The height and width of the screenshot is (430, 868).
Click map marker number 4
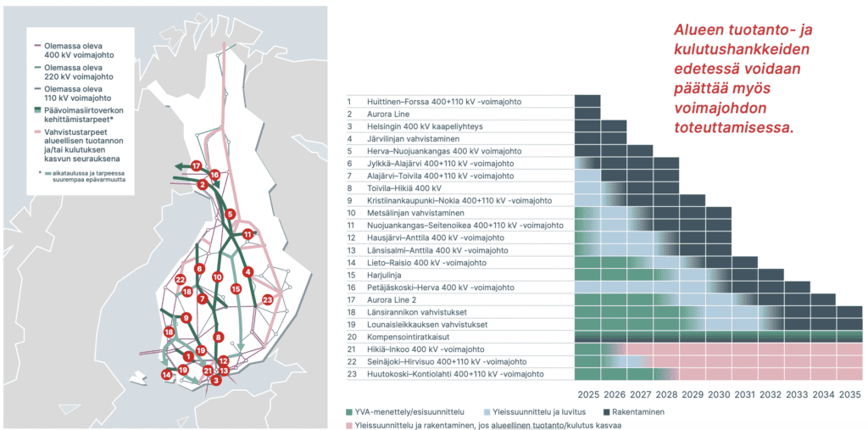pyautogui.click(x=248, y=271)
